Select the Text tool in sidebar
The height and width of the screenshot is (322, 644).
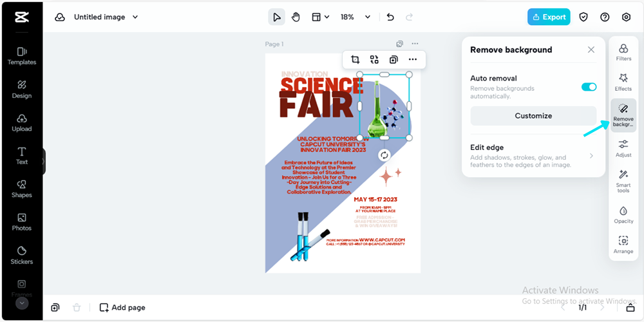22,156
